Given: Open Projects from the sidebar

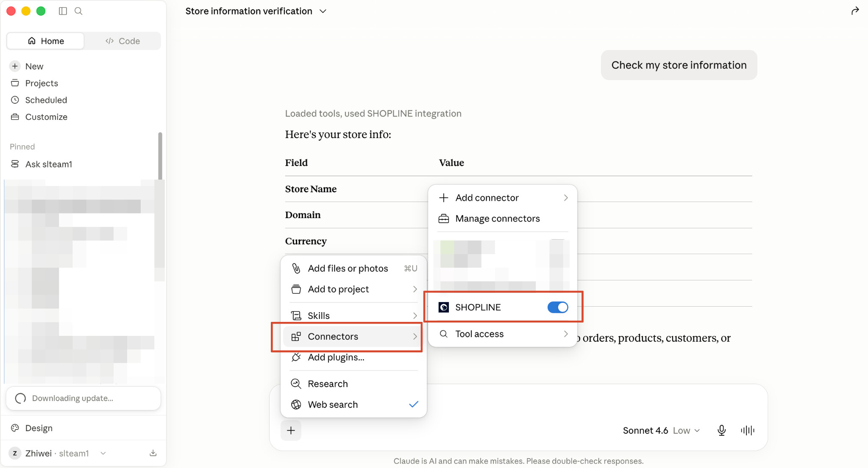Looking at the screenshot, I should 42,83.
